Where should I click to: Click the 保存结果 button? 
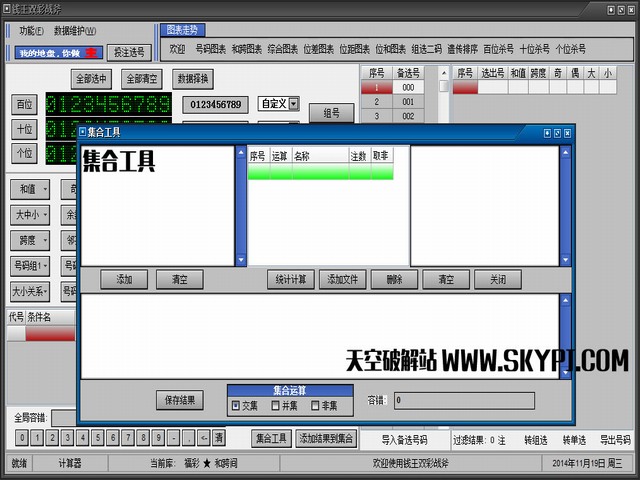pos(180,400)
